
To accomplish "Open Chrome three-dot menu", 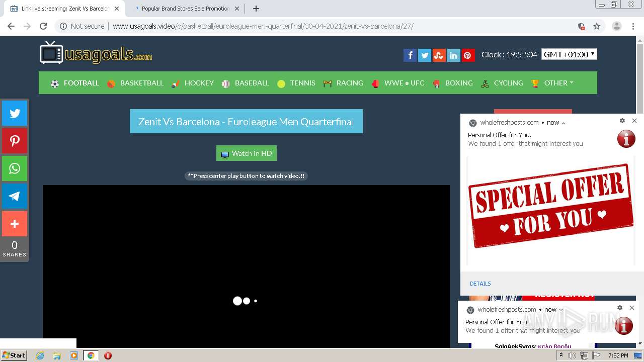I will pyautogui.click(x=633, y=26).
